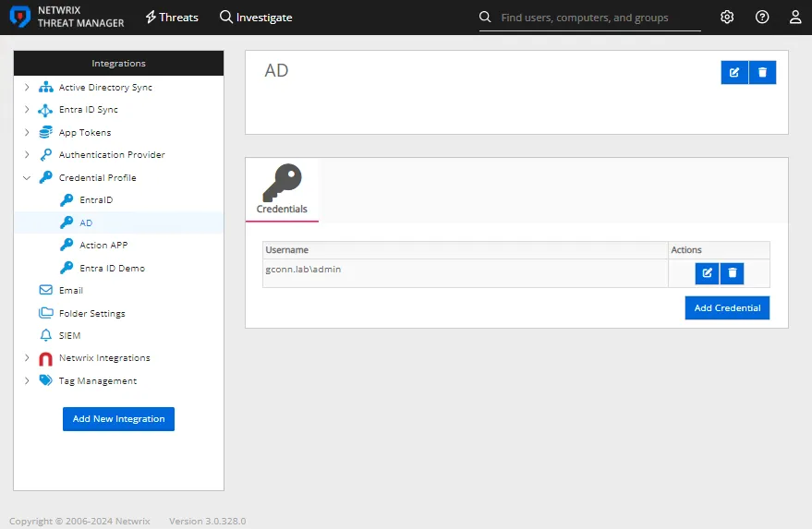Open the user account icon

[x=795, y=18]
